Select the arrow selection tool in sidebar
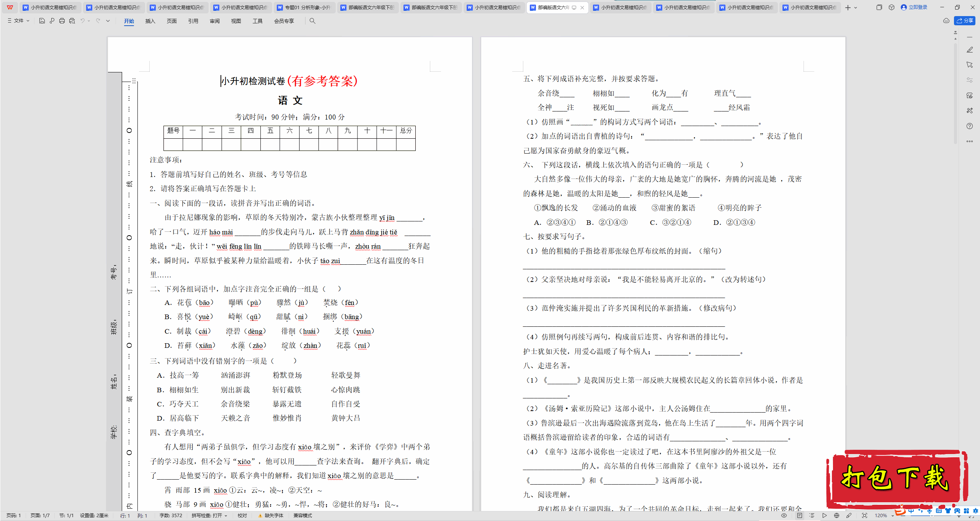Image resolution: width=980 pixels, height=521 pixels. coord(970,65)
